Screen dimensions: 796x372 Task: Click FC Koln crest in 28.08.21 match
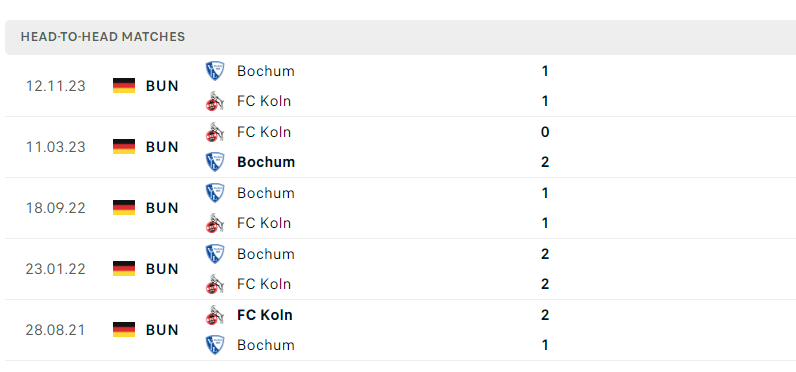click(215, 315)
